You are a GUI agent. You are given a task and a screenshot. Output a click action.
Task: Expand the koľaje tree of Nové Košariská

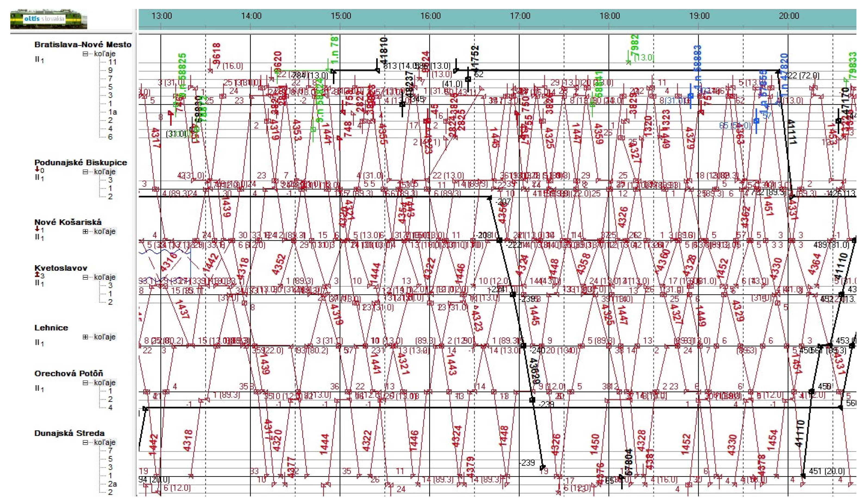click(x=85, y=231)
